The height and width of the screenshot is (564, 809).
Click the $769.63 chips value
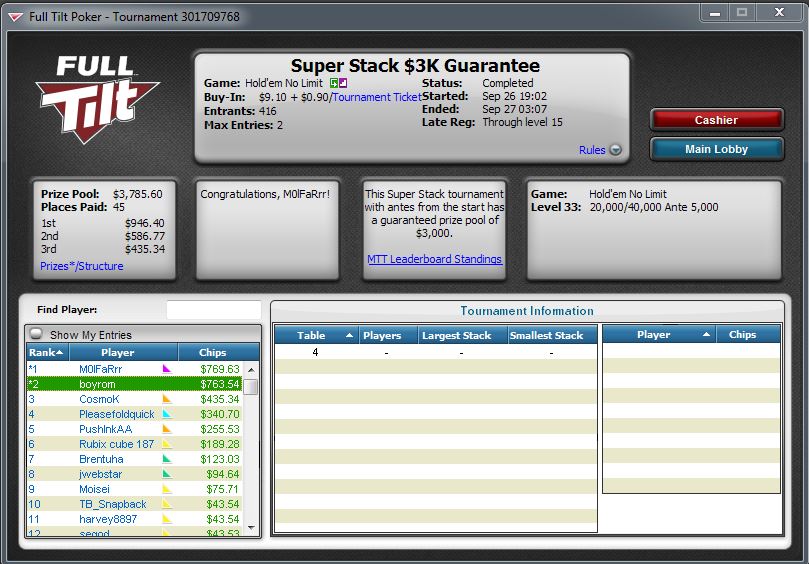220,369
